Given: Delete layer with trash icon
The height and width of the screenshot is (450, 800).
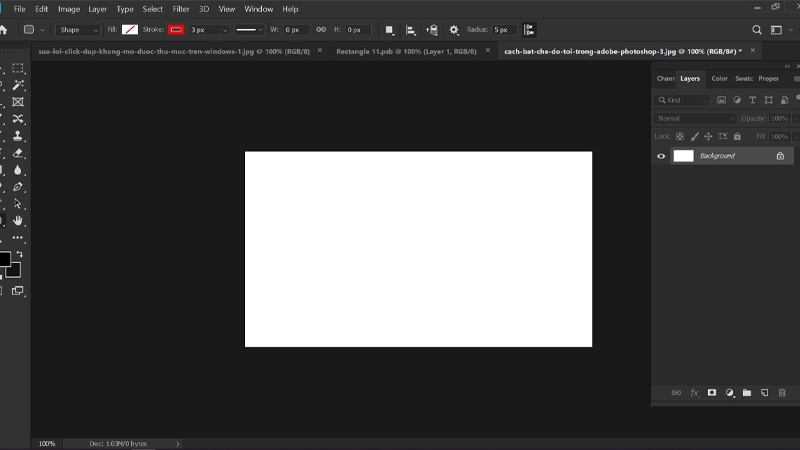Looking at the screenshot, I should 782,392.
